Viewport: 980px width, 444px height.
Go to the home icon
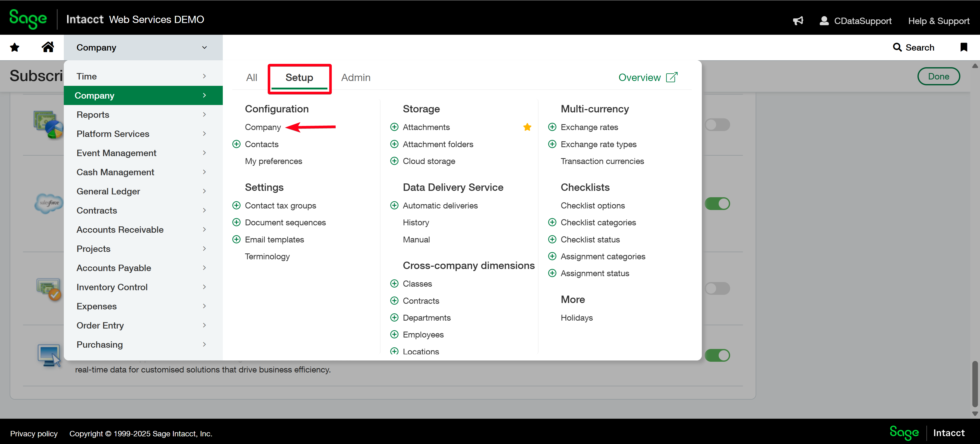[47, 47]
